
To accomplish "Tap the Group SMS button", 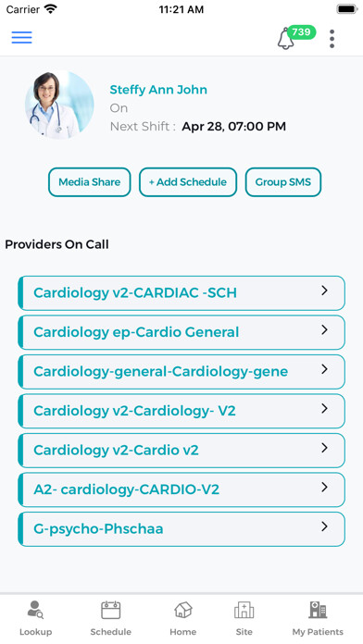I will coord(283,182).
